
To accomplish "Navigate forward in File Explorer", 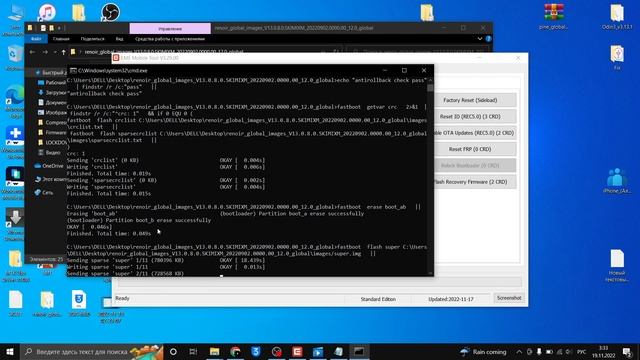I will pyautogui.click(x=45, y=52).
